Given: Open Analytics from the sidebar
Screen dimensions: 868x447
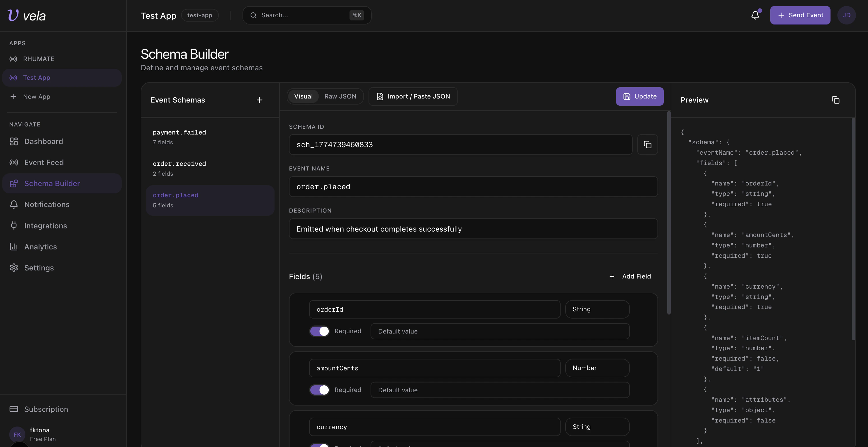Looking at the screenshot, I should (40, 247).
